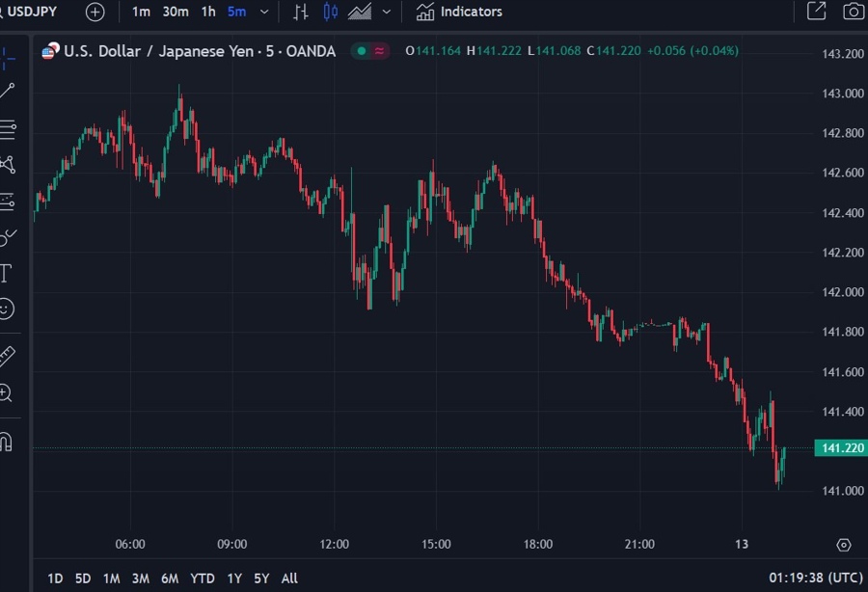Image resolution: width=868 pixels, height=592 pixels.
Task: Expand the time interval dropdown arrow
Action: 264,12
